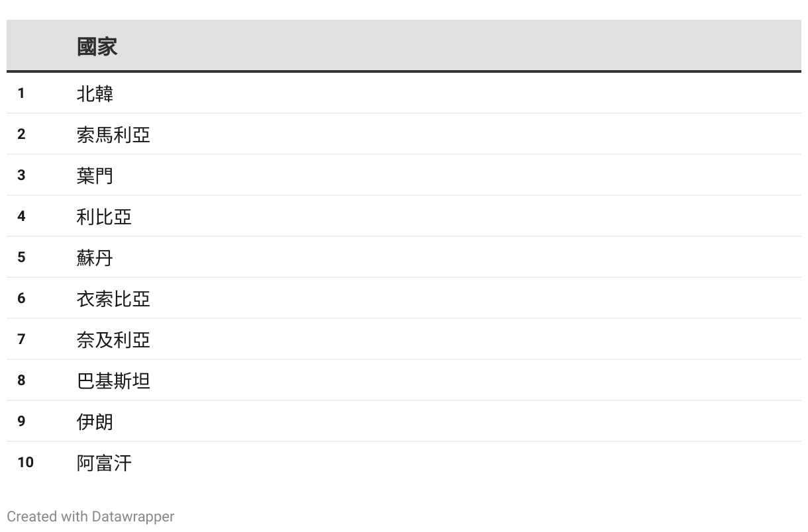Click the 阿富汗 country name

pyautogui.click(x=104, y=463)
